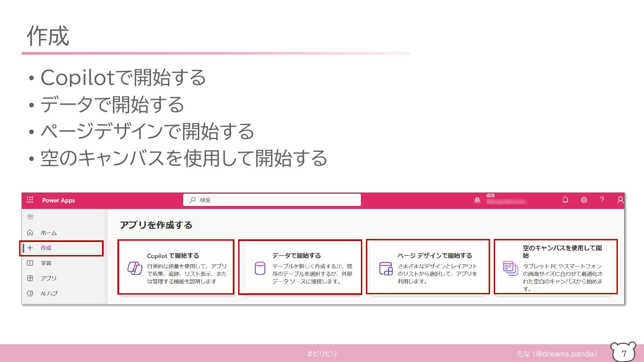Viewport: 644px width, 362px height.
Task: Click the #ビリビリ hashtag in footer
Action: (322, 354)
